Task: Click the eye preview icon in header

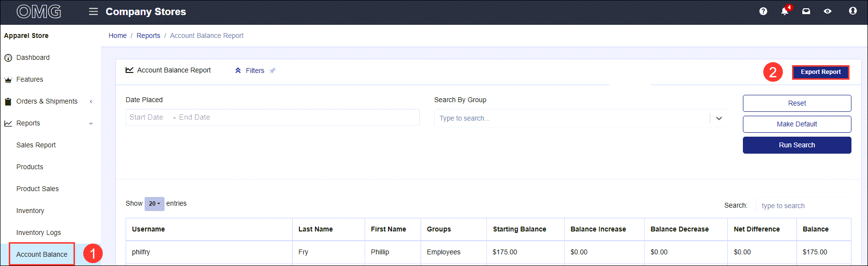Action: (828, 11)
